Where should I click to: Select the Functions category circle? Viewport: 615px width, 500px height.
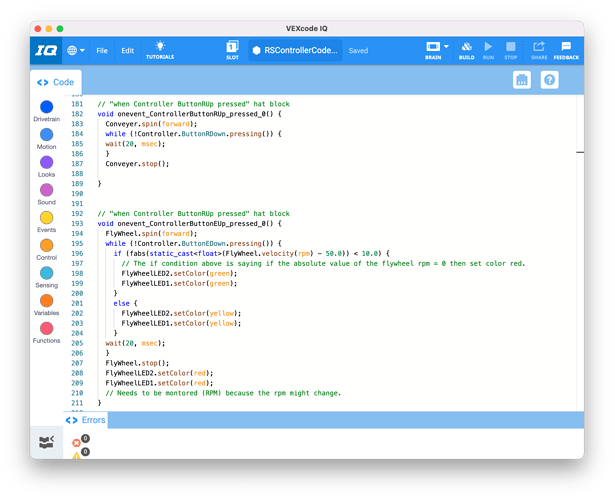pos(47,329)
